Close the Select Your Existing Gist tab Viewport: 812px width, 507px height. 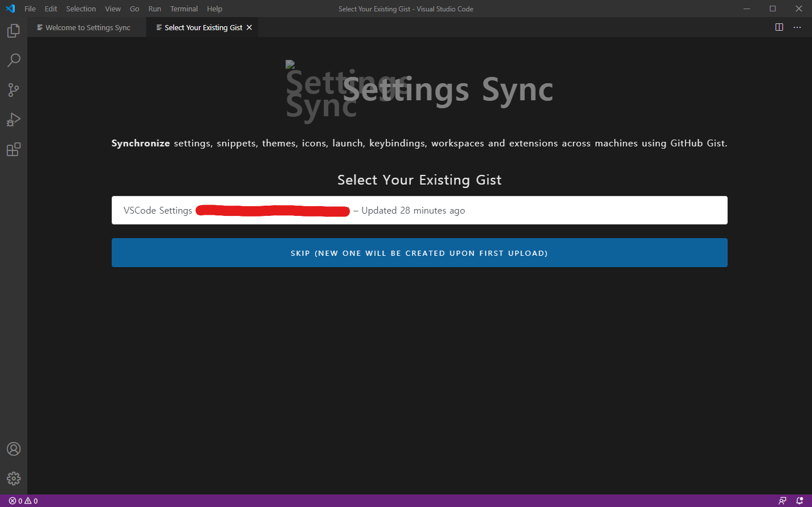point(249,27)
